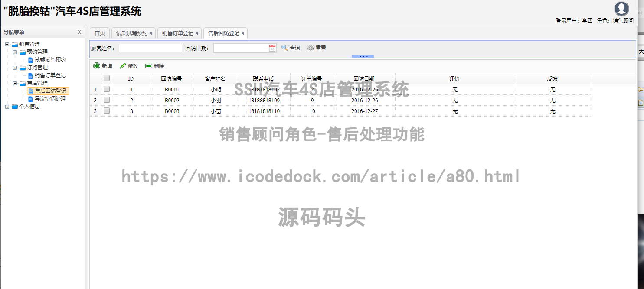Click the 删除 delete icon

pos(149,66)
